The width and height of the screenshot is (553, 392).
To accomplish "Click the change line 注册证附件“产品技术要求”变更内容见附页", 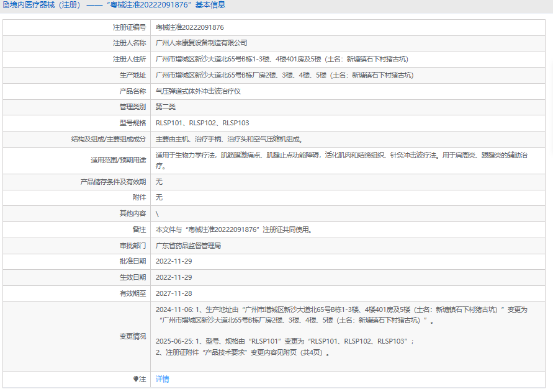I will point(243,352).
